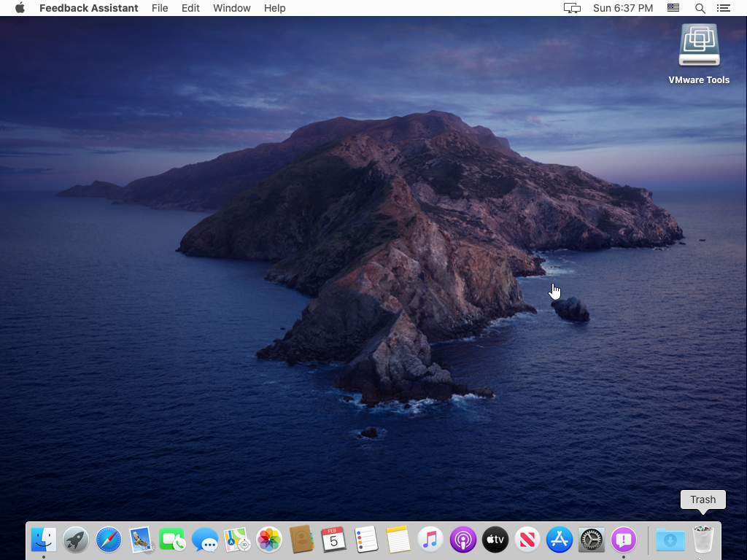The width and height of the screenshot is (747, 560).
Task: Open Finder from the Dock
Action: 44,540
